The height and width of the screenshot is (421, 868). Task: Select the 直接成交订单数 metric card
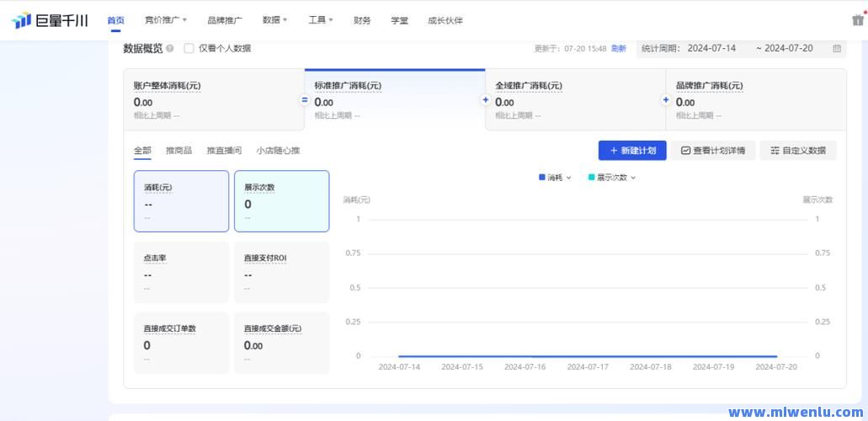point(181,343)
